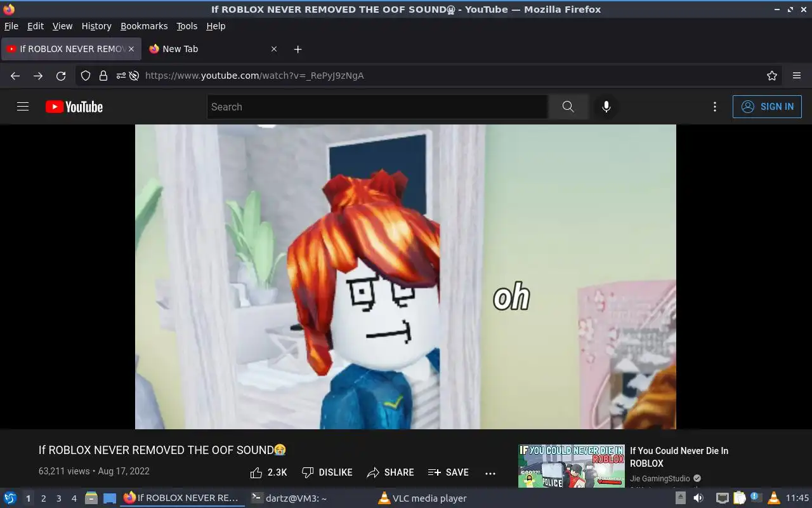Open the Edit menu

(x=36, y=26)
